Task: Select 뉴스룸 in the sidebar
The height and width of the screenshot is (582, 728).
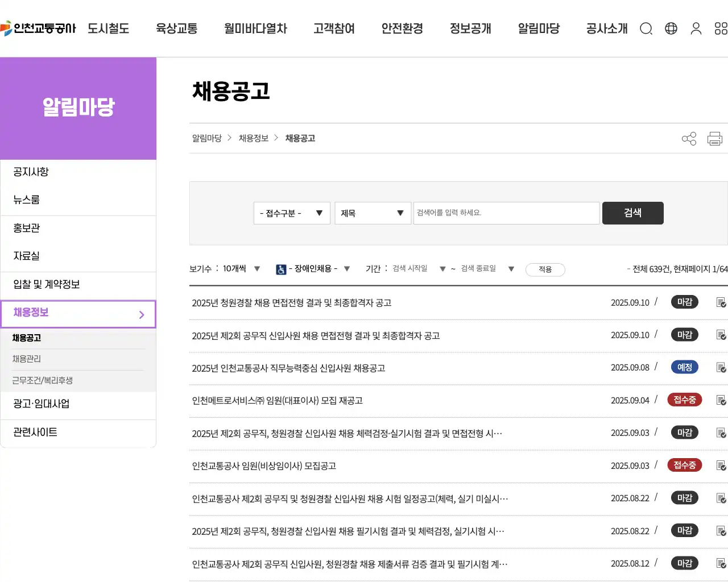Action: click(x=78, y=200)
